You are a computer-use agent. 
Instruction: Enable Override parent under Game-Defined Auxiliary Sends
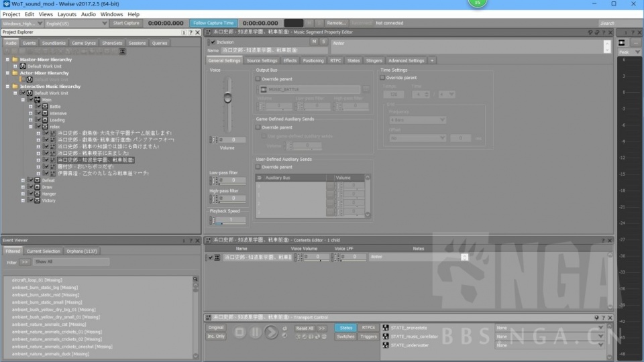coord(258,127)
